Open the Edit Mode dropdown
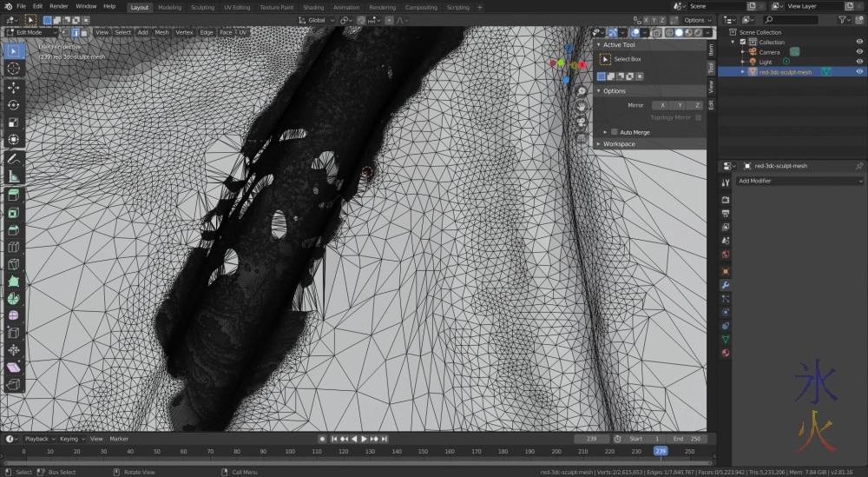 [x=31, y=32]
